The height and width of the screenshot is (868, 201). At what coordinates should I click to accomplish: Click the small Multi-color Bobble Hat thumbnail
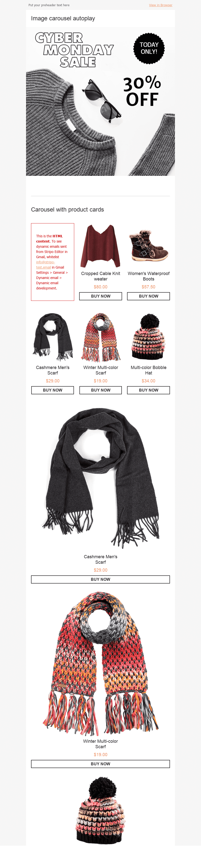point(148,337)
